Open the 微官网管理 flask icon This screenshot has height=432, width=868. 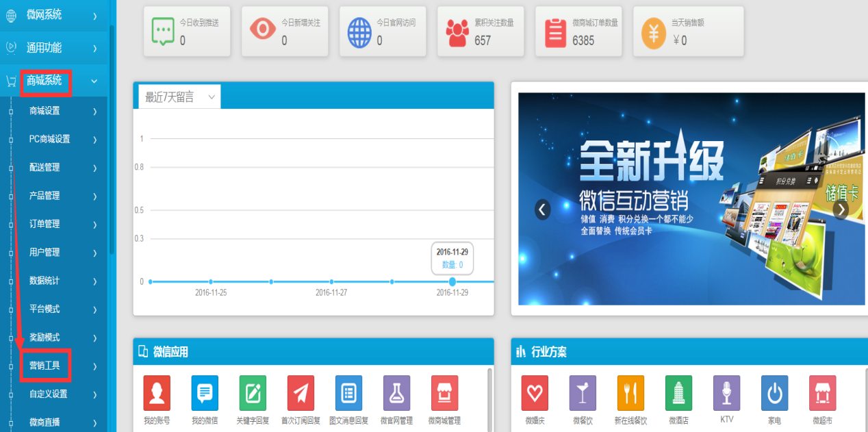click(x=396, y=393)
